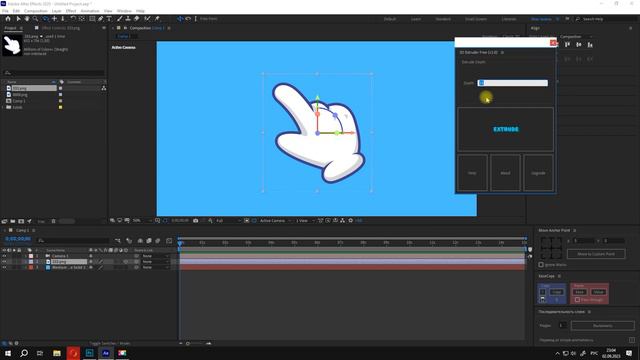Click the EXTRUDE button
640x360 pixels.
pos(505,129)
